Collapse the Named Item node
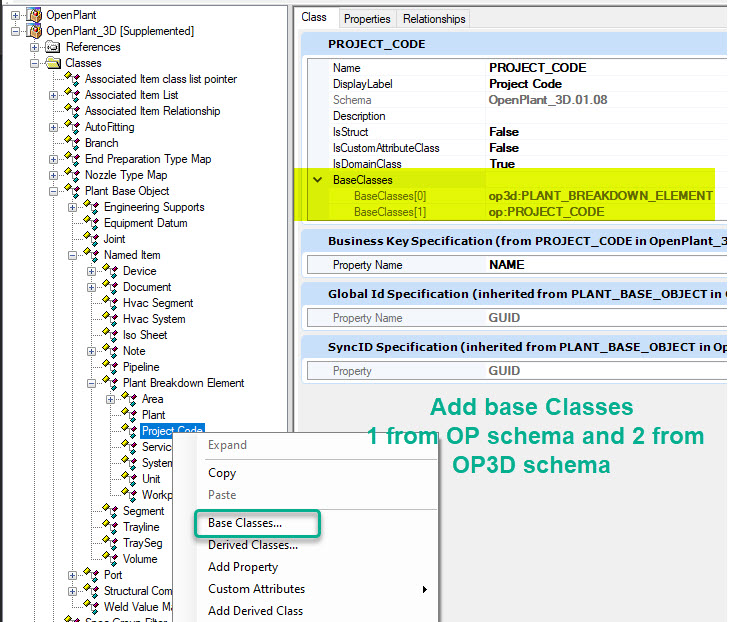 73,255
